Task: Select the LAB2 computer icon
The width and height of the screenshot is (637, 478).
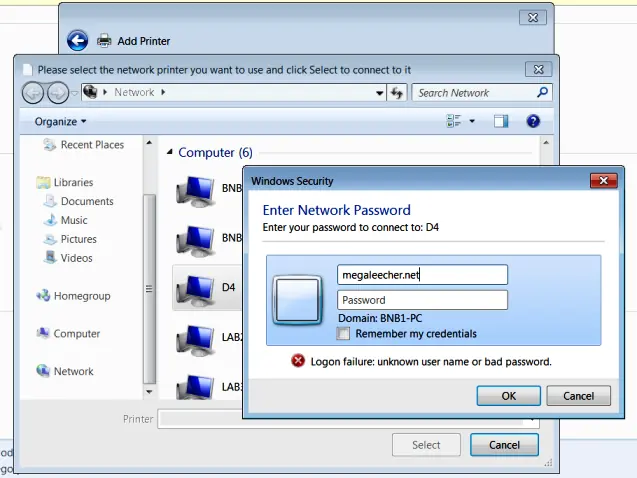Action: [195, 340]
